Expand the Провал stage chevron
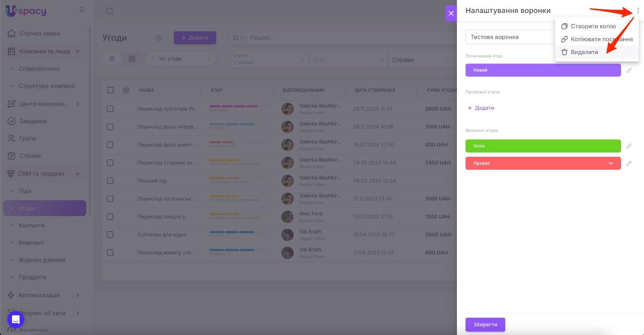 (611, 163)
